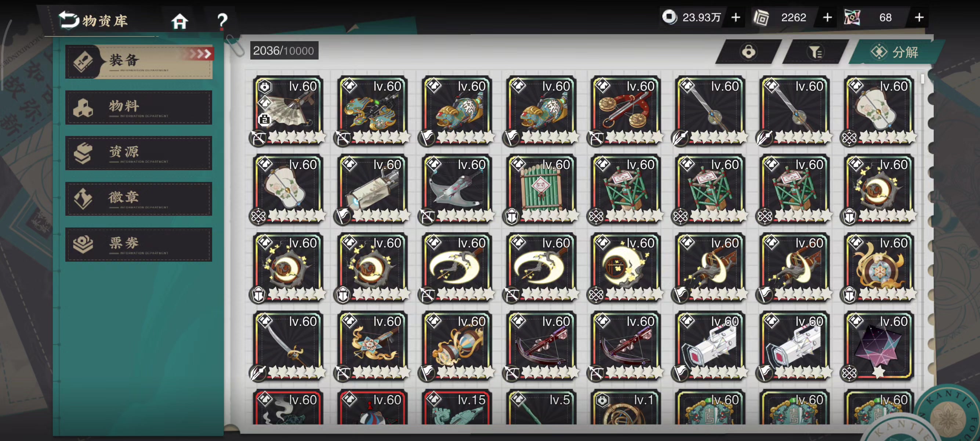
Task: Click plus next to 2262 currency
Action: click(827, 18)
